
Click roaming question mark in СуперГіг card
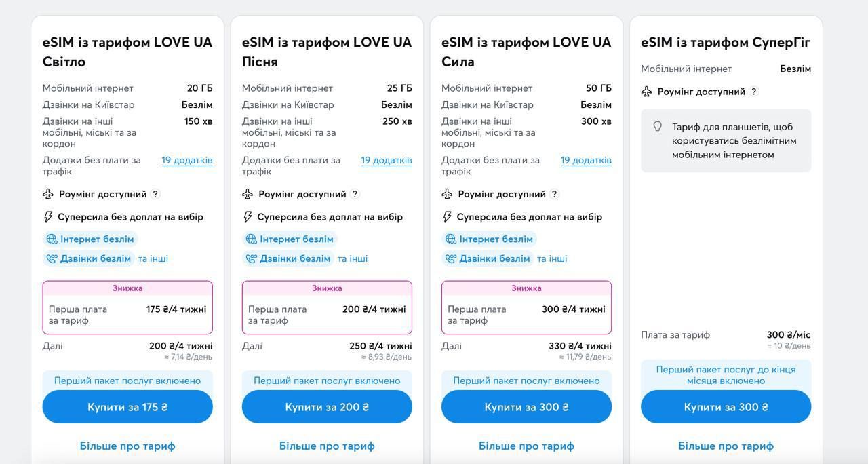(x=753, y=92)
